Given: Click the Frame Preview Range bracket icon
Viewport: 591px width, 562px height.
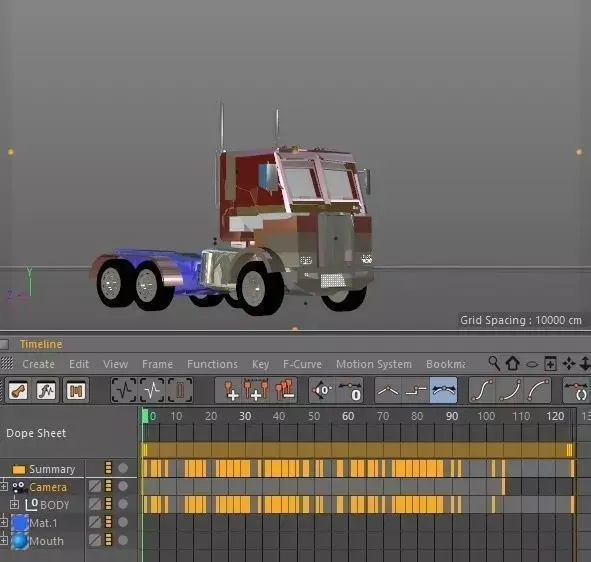Looking at the screenshot, I should point(180,390).
